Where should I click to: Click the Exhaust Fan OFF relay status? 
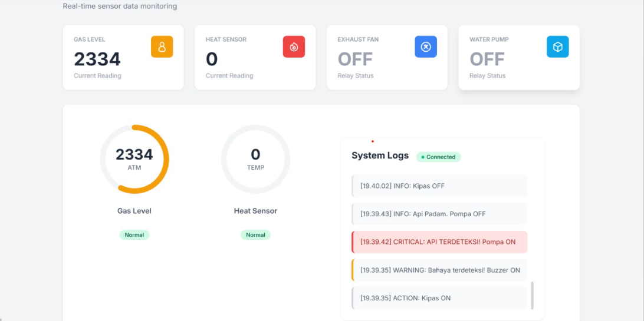pyautogui.click(x=355, y=59)
